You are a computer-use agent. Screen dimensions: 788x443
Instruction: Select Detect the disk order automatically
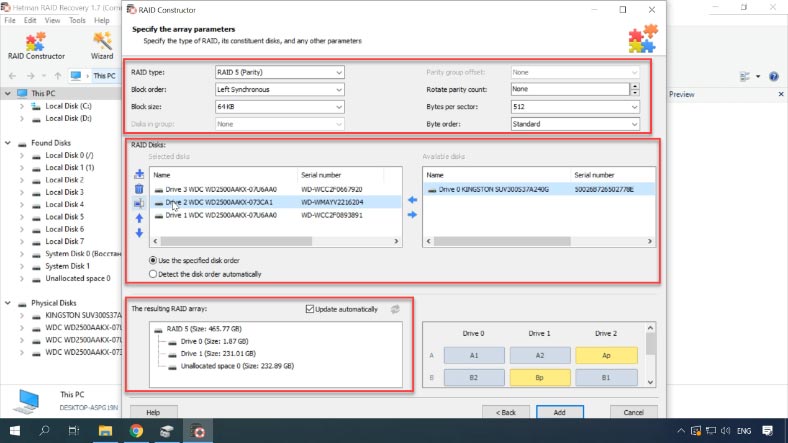(153, 274)
